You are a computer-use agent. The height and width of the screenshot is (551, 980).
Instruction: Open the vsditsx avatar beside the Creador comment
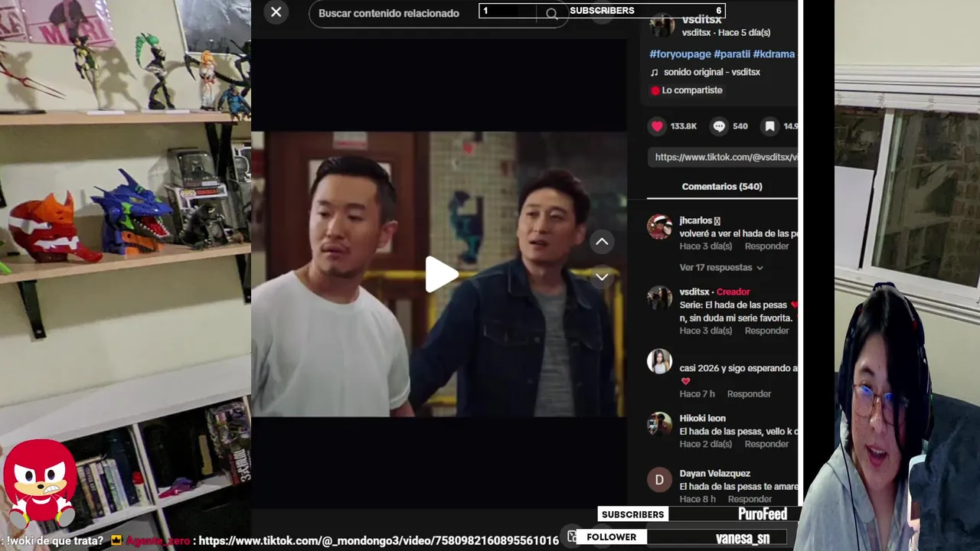click(659, 298)
